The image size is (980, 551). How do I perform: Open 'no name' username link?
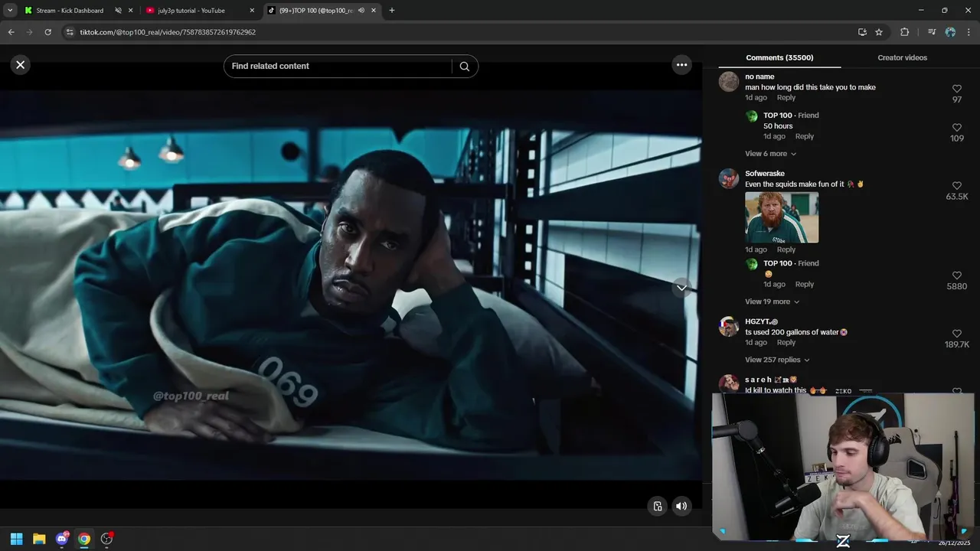click(759, 77)
